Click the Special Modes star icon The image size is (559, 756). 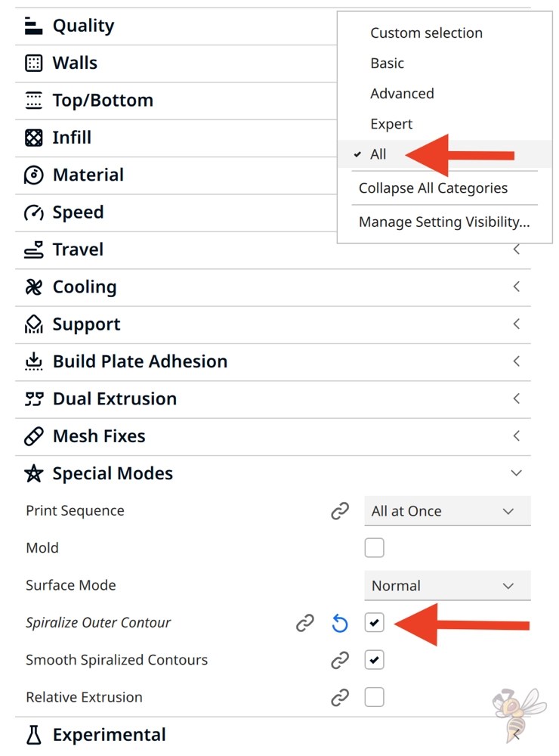tap(33, 473)
